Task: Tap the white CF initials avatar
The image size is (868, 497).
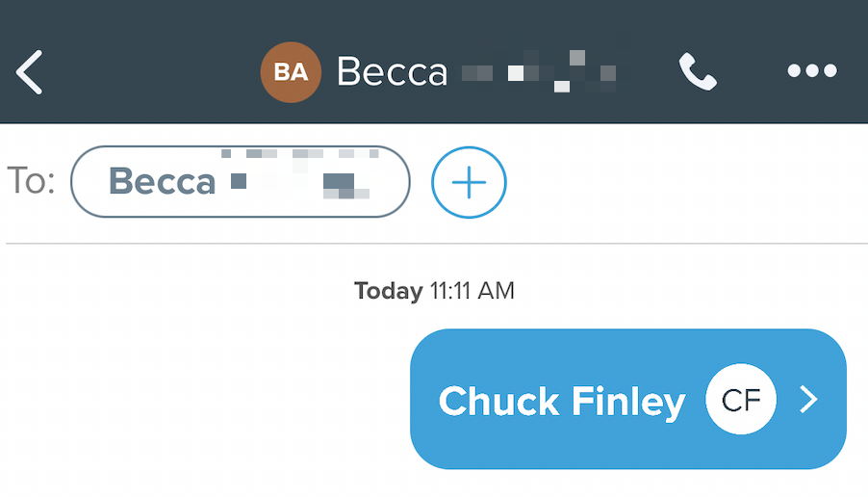Action: [x=741, y=399]
